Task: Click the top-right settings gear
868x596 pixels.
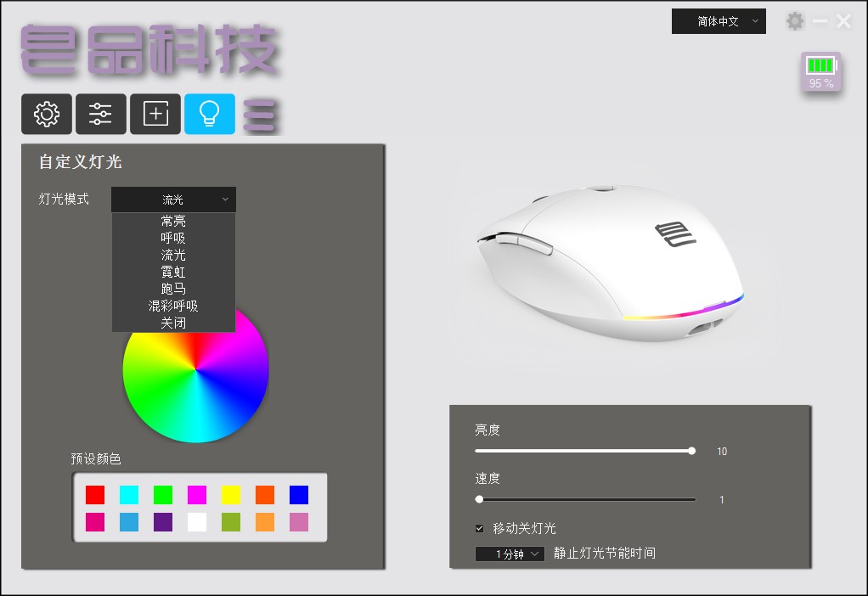Action: click(x=795, y=21)
